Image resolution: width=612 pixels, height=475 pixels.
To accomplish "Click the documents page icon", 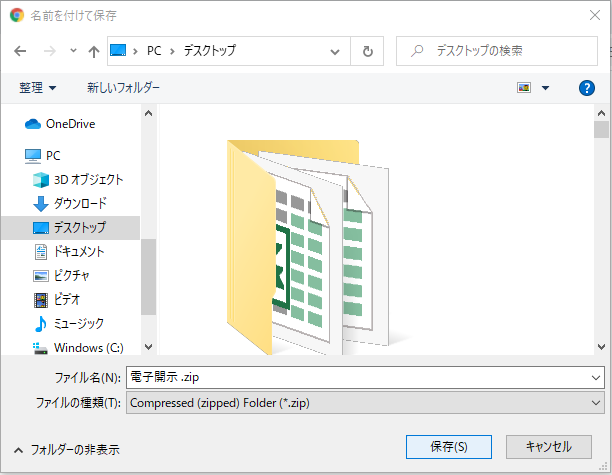I will tap(41, 252).
